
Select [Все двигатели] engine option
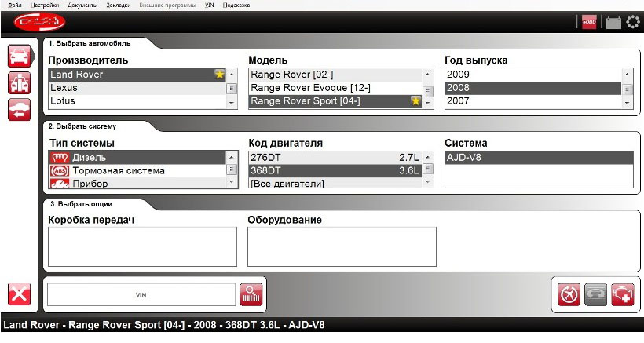335,184
